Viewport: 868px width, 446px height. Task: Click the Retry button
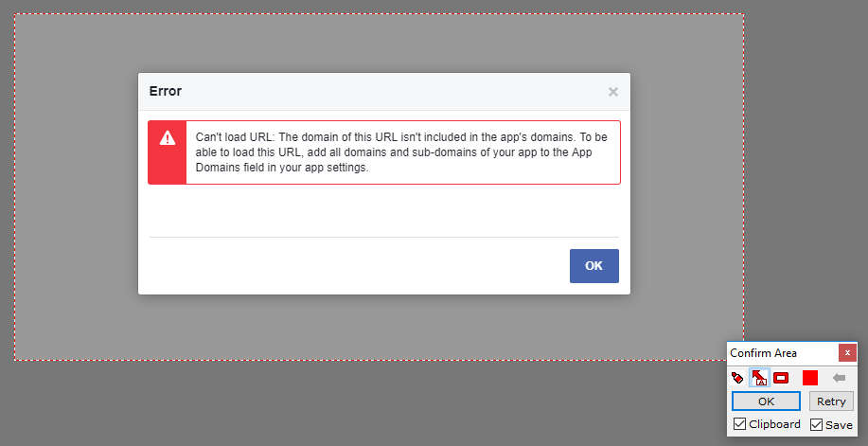831,401
